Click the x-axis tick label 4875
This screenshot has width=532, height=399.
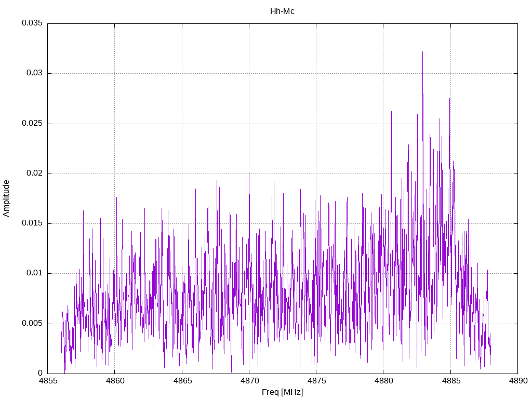click(316, 381)
